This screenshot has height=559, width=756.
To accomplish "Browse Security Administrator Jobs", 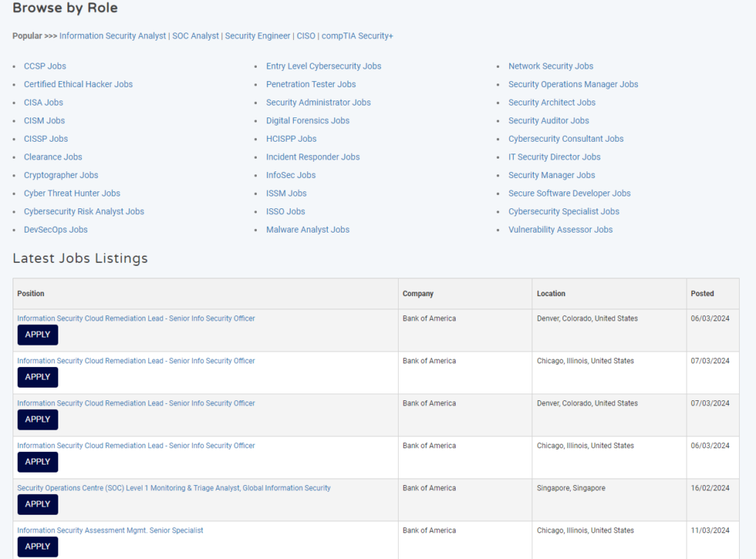I will pyautogui.click(x=318, y=102).
